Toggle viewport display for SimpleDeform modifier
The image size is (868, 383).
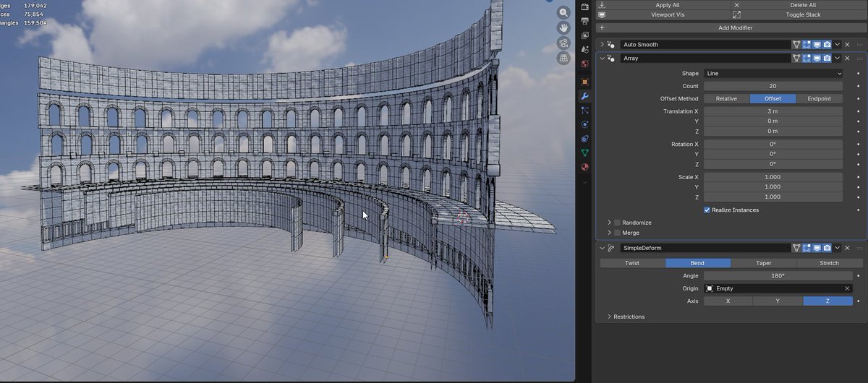(x=817, y=248)
